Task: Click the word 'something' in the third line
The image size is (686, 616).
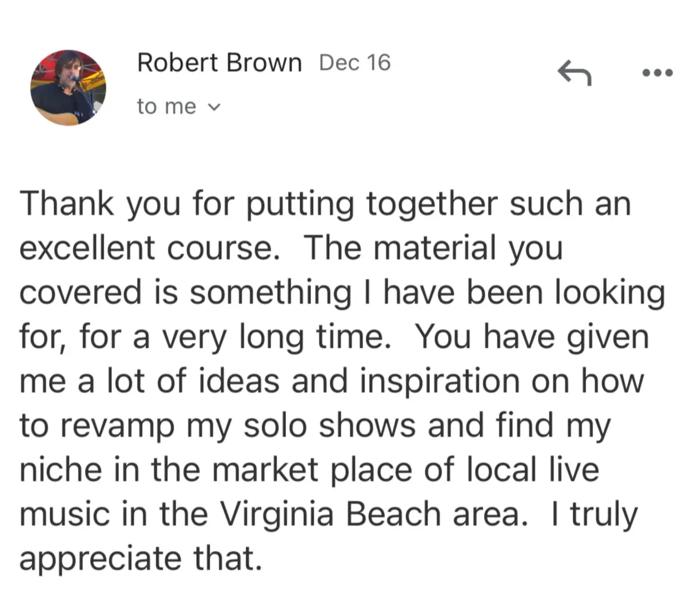Action: [270, 293]
